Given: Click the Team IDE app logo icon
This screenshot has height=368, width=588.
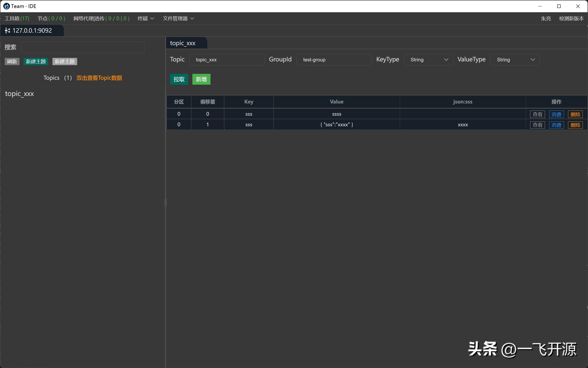Looking at the screenshot, I should tap(7, 6).
